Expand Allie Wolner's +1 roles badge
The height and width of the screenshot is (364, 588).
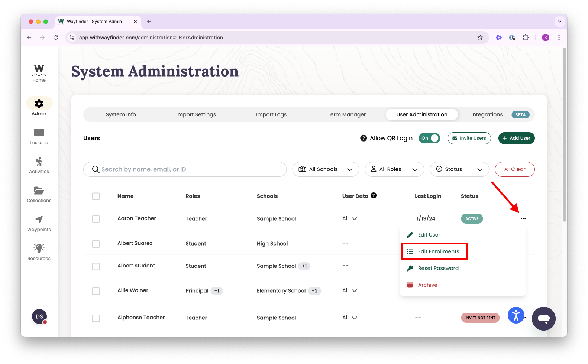[217, 291]
